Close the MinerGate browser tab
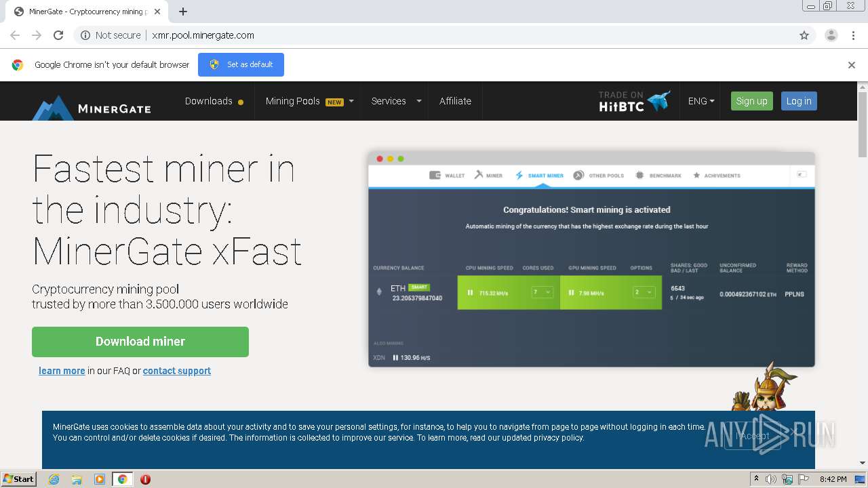 (x=157, y=12)
